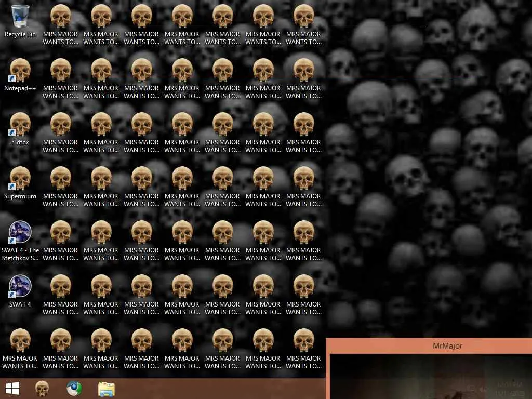
Task: Select the Supermium desktop shortcut
Action: 20,183
